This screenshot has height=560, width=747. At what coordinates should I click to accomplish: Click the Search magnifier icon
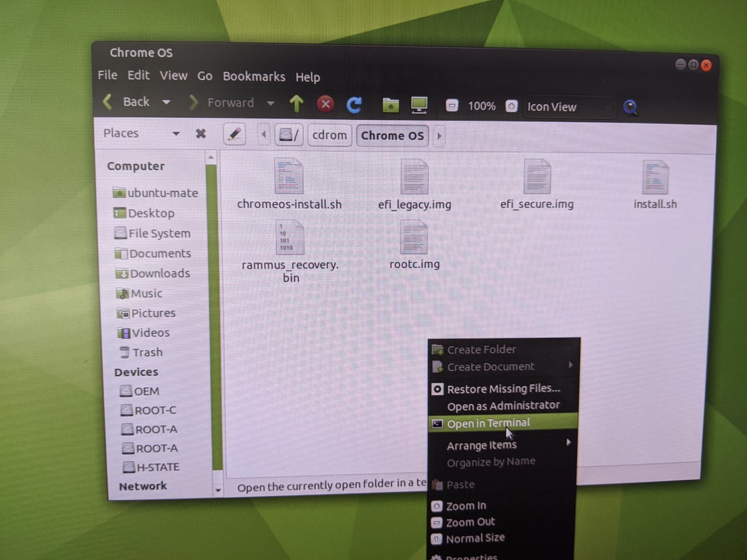630,107
